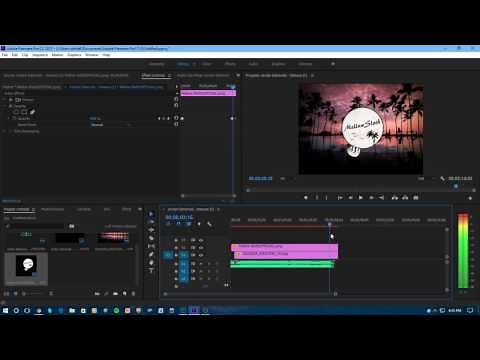
Task: Select the Selection tool in tools panel
Action: 151,214
